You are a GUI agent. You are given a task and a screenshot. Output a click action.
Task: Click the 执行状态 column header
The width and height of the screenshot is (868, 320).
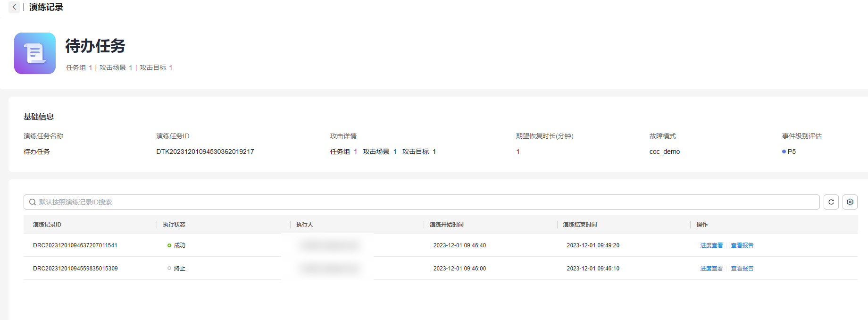[174, 225]
